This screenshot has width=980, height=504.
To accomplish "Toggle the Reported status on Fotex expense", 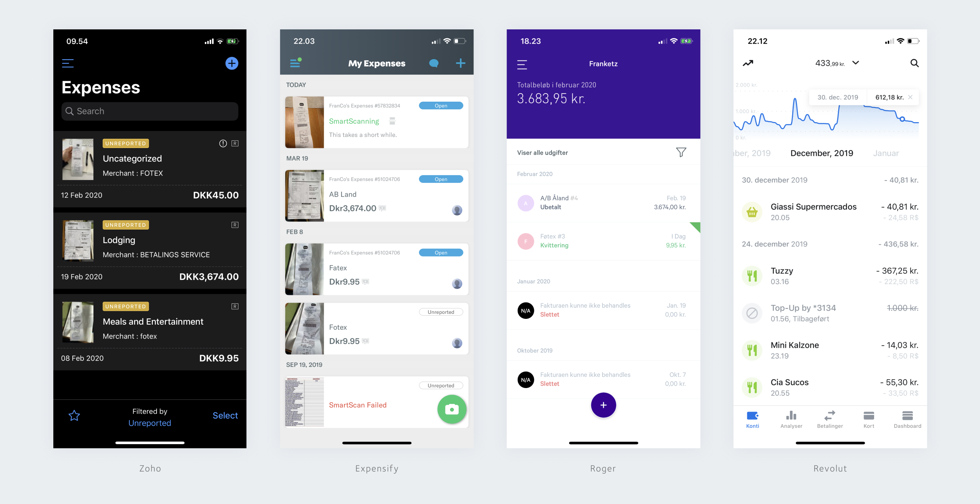I will point(441,312).
